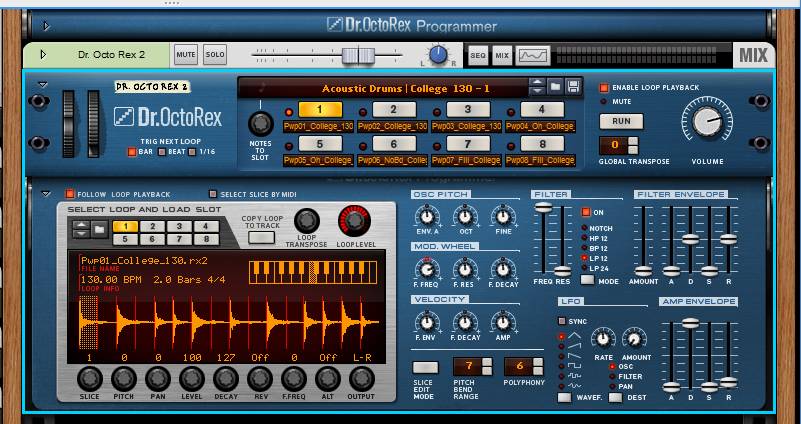The image size is (801, 424).
Task: Click the Mod Wheel F. Res knob
Action: [x=465, y=268]
